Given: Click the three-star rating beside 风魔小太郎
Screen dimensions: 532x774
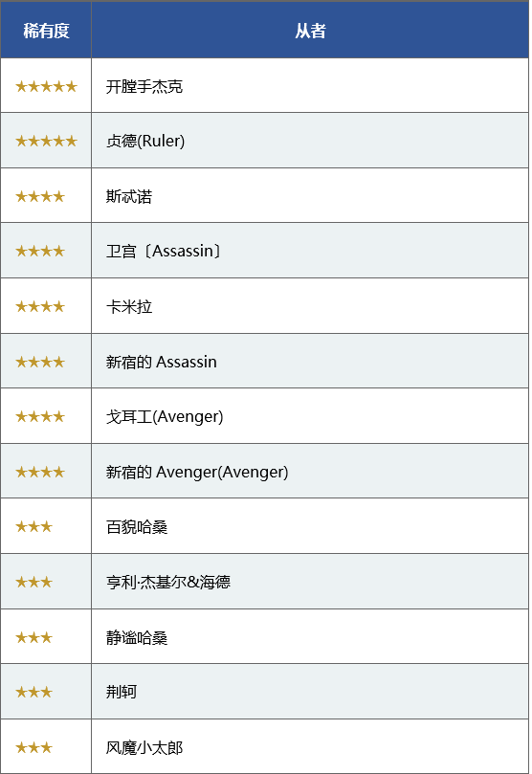Looking at the screenshot, I should pos(34,748).
